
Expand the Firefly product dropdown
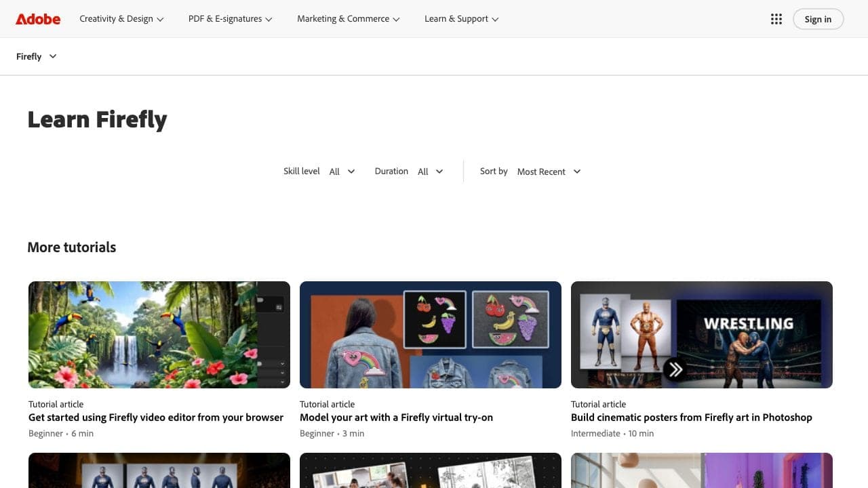click(37, 56)
